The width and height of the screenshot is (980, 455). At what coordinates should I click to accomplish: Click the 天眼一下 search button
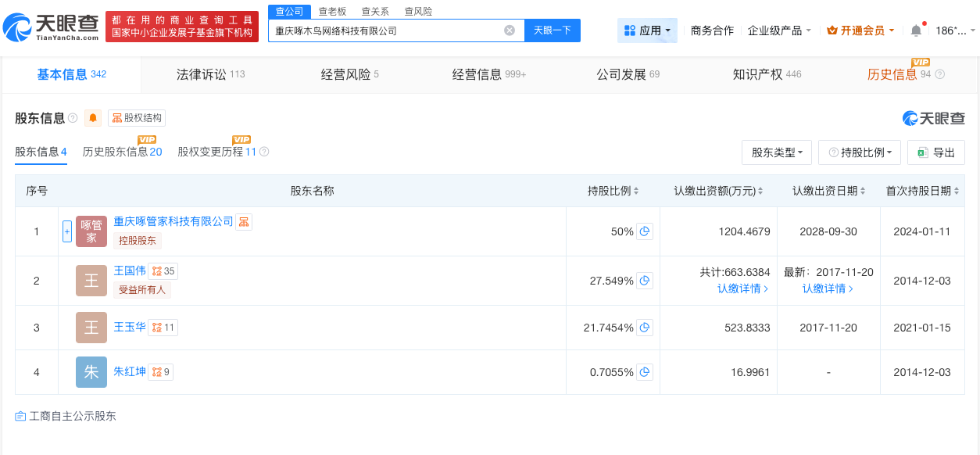(x=553, y=30)
